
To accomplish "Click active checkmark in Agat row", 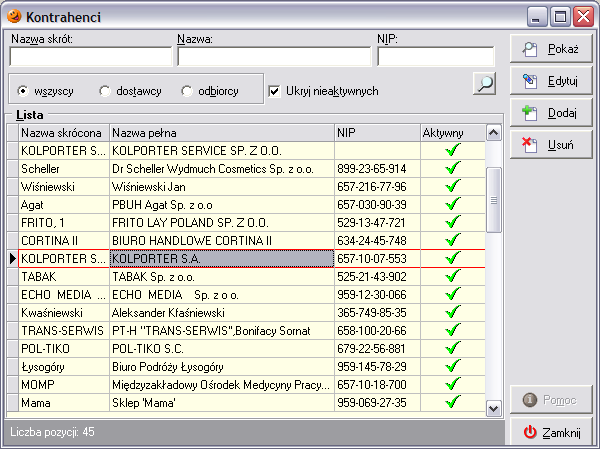I will (x=453, y=204).
